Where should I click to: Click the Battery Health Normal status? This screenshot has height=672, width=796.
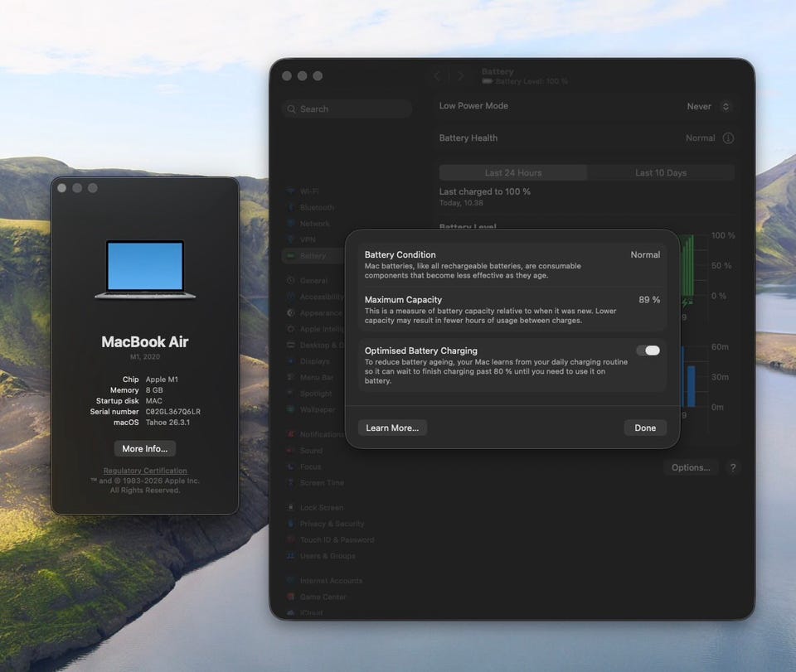pyautogui.click(x=700, y=138)
